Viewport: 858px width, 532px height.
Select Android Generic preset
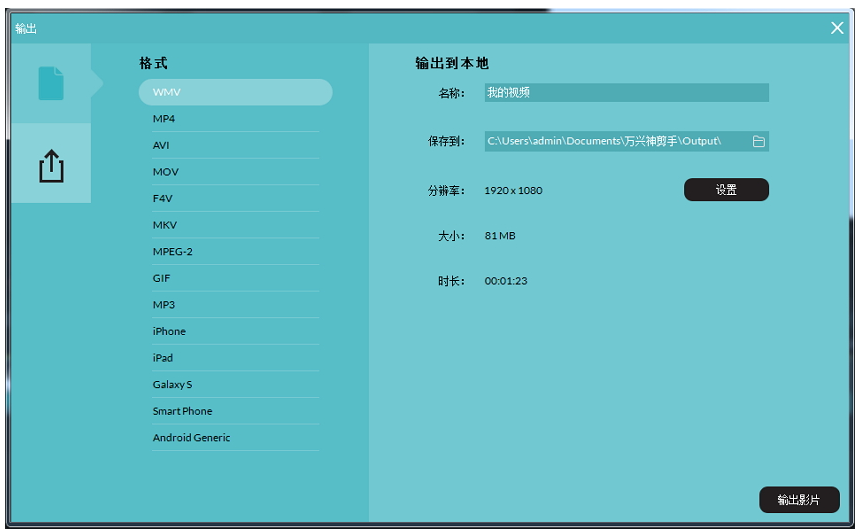235,438
